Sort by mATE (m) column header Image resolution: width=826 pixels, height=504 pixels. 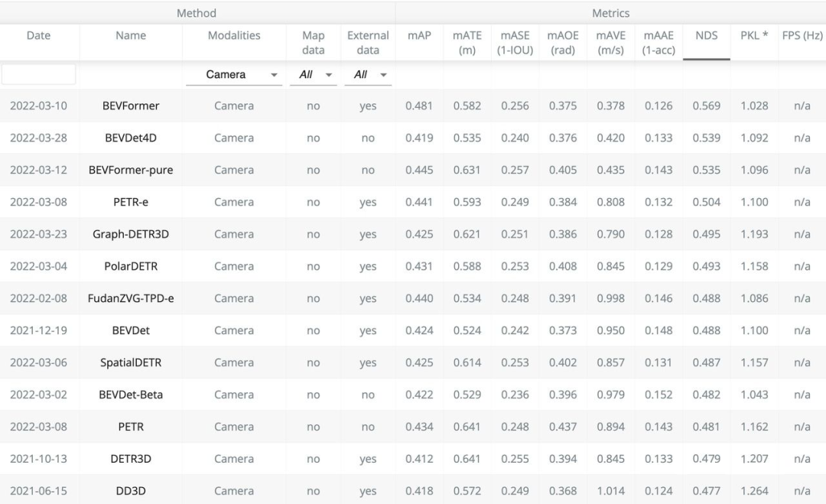(467, 43)
